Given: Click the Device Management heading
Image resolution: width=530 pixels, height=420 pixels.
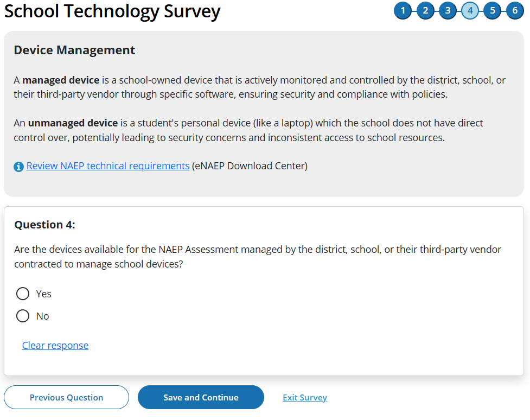Looking at the screenshot, I should pyautogui.click(x=75, y=50).
